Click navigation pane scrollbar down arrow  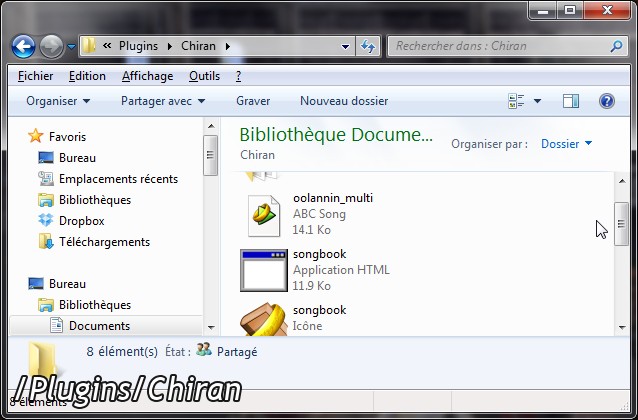point(211,327)
